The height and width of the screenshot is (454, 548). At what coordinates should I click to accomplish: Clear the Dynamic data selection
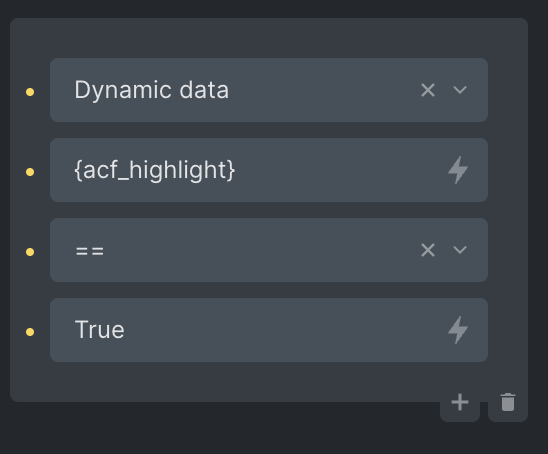click(x=428, y=90)
